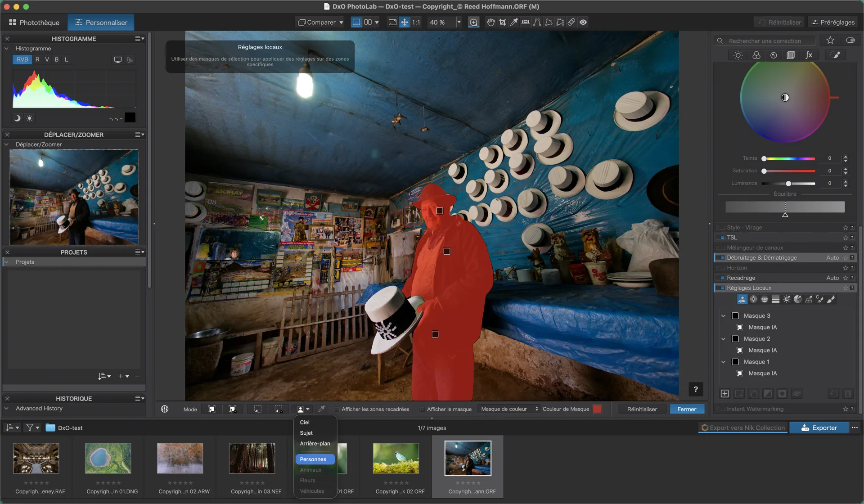864x504 pixels.
Task: Pick the white balance eyedropper tool
Action: (x=514, y=22)
